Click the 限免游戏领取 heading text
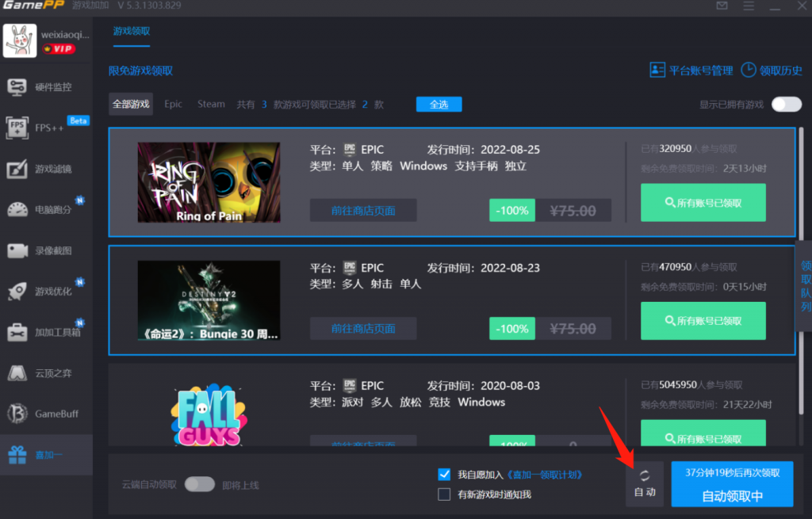Screen dimensions: 812x519 point(141,71)
